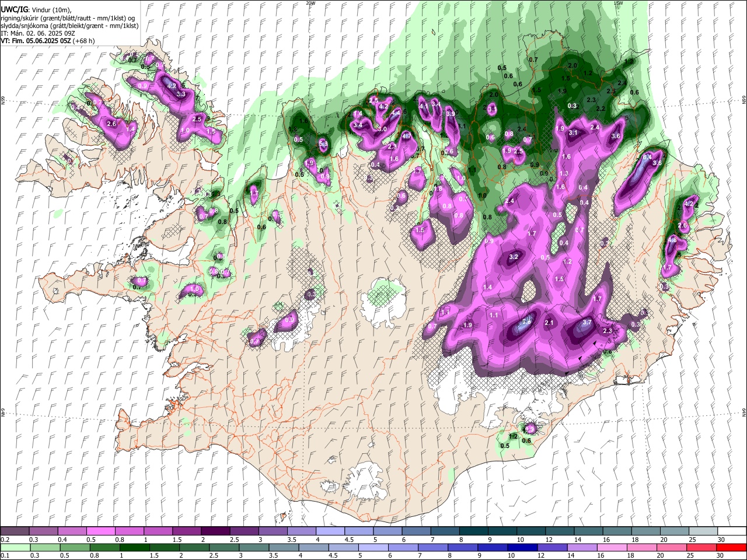Image resolution: width=747 pixels, height=560 pixels.
Task: Pick the palest green rain swatch at 0.1
Action: point(15,547)
